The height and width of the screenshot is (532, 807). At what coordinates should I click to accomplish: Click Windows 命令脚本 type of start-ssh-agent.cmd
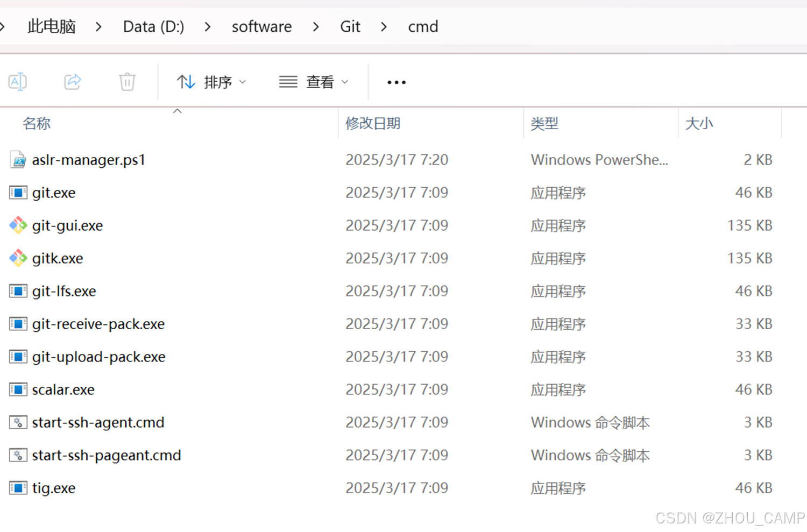(x=590, y=422)
